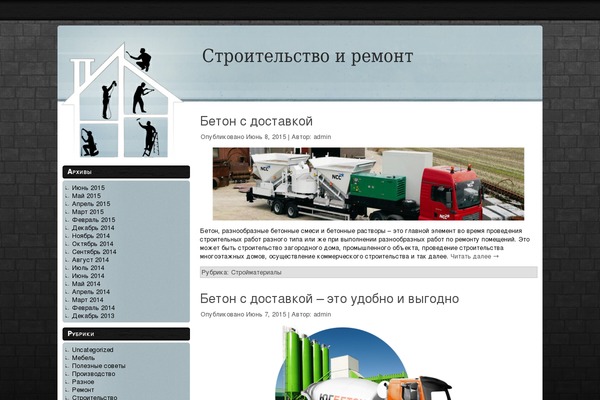Open the site title Строительство и ремонт
The height and width of the screenshot is (400, 600).
point(308,56)
